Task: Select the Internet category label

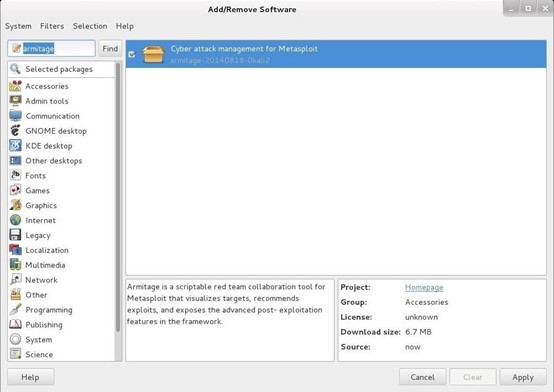Action: pos(40,221)
